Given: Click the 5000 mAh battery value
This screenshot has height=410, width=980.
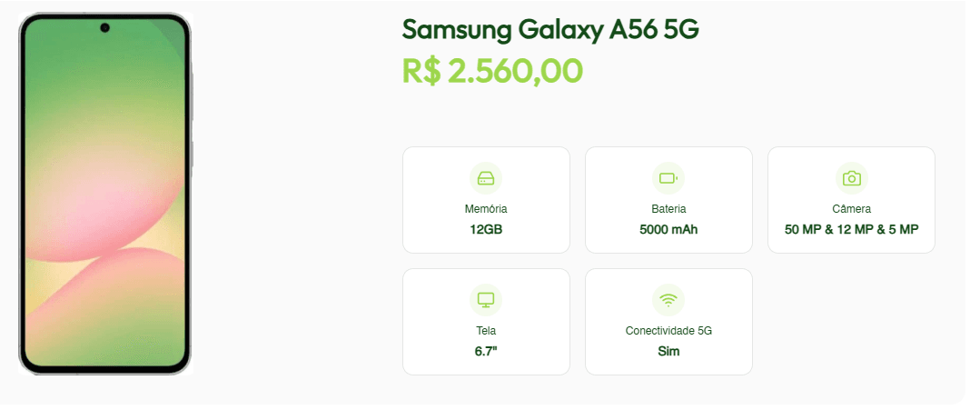Looking at the screenshot, I should pyautogui.click(x=668, y=229).
